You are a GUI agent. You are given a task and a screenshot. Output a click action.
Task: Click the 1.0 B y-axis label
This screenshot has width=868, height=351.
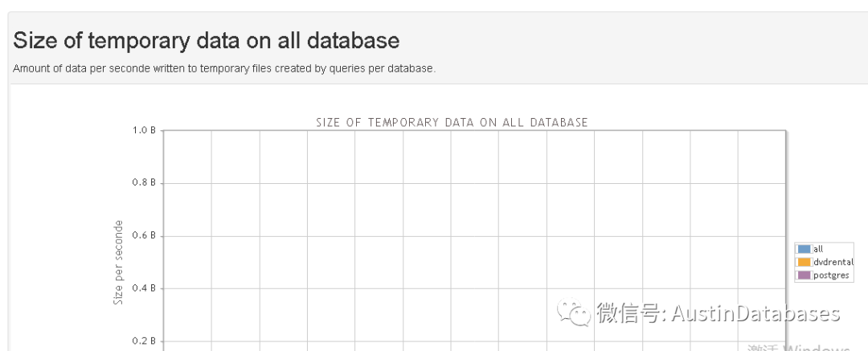pyautogui.click(x=145, y=130)
